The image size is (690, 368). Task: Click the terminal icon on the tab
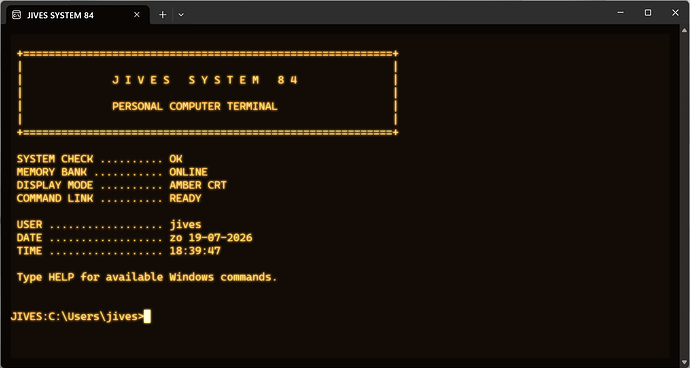click(16, 15)
